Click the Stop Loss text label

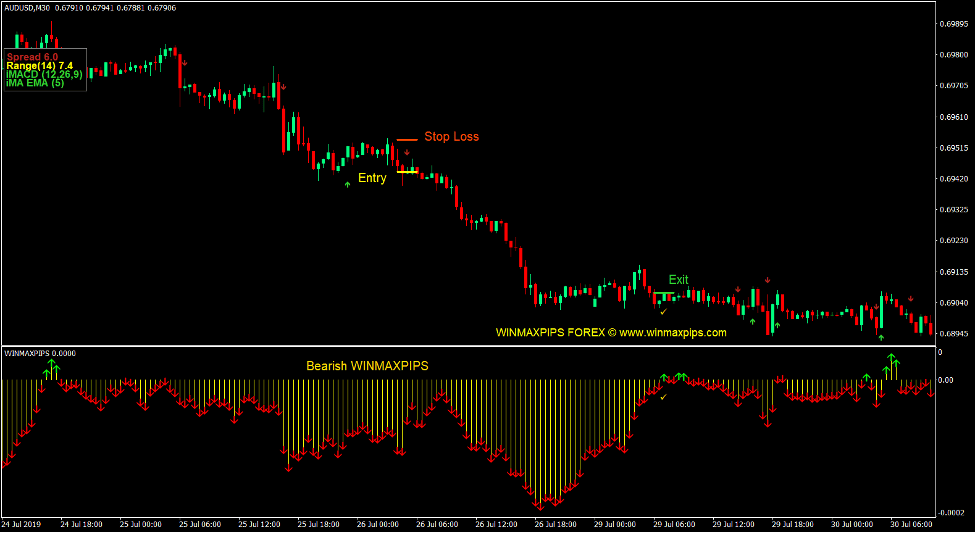451,137
